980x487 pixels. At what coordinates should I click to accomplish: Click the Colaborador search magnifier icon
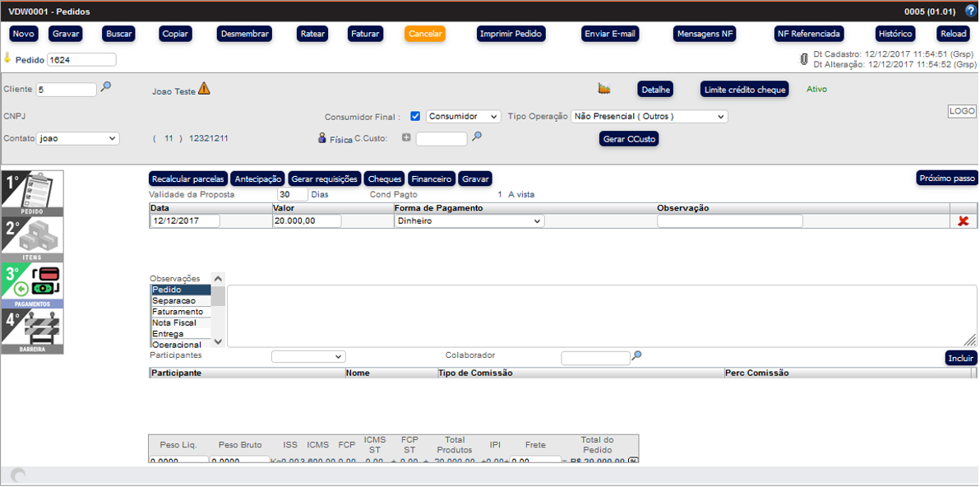coord(636,356)
